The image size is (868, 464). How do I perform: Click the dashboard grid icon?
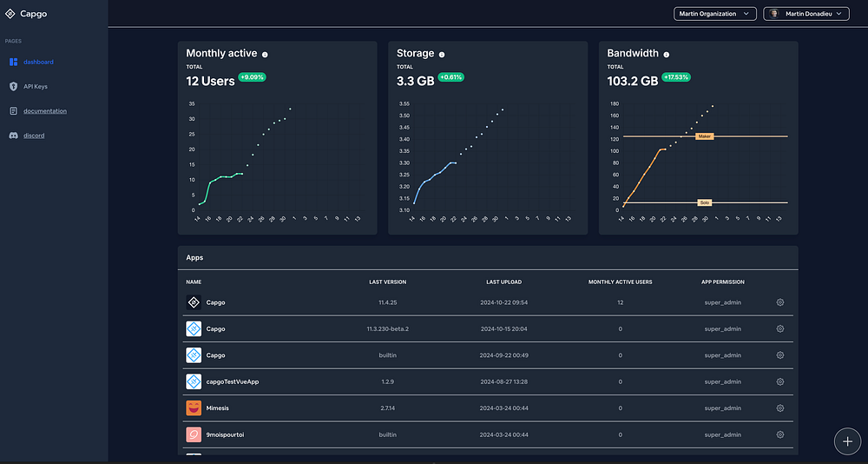tap(14, 62)
